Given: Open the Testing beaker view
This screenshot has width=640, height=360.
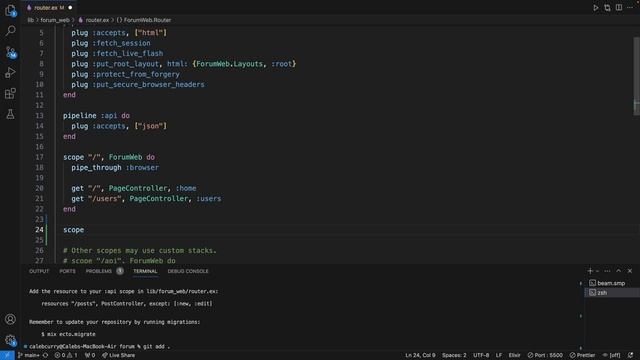Looking at the screenshot, I should pos(10,114).
